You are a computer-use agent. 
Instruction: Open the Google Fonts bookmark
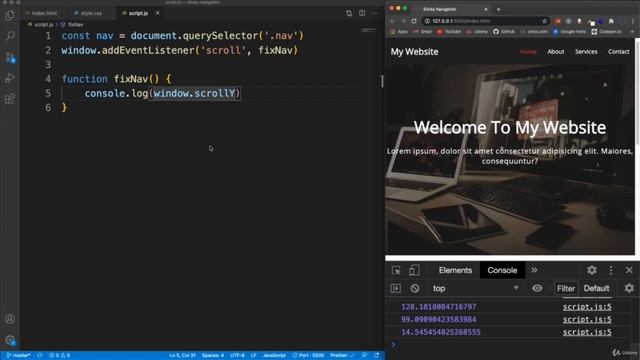click(x=569, y=31)
